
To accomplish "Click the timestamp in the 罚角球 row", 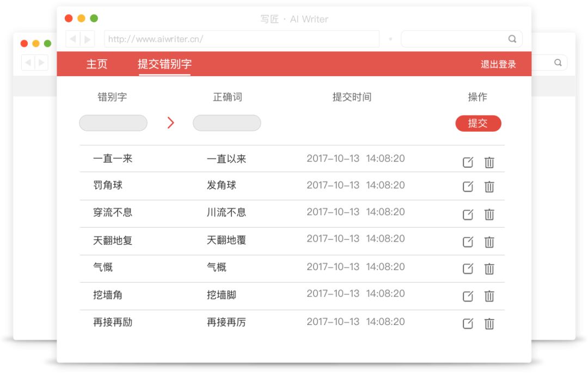I will [x=356, y=185].
